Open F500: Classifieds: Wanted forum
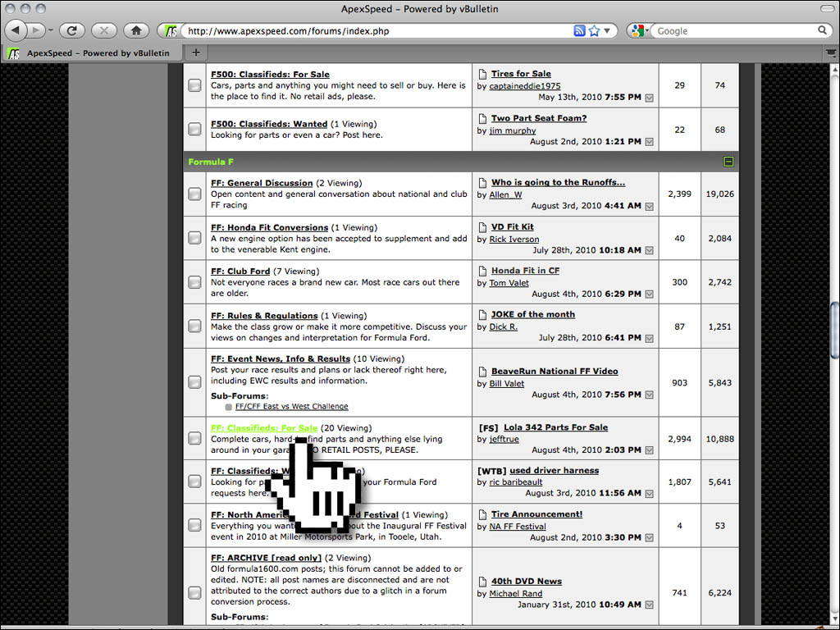The width and height of the screenshot is (840, 630). coord(269,125)
